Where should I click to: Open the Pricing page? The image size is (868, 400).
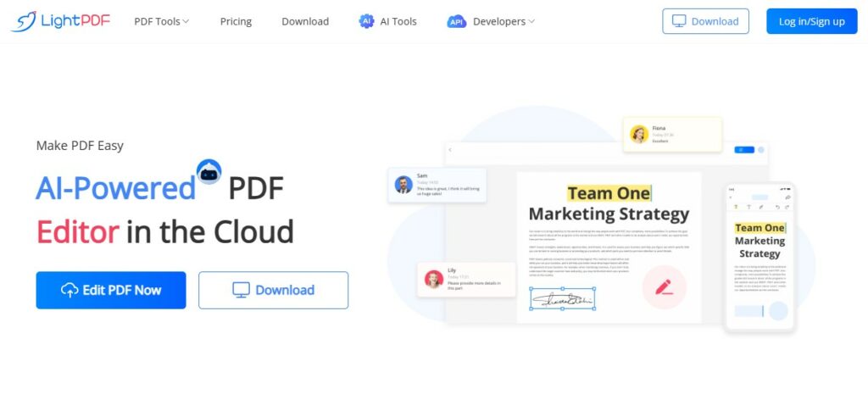pyautogui.click(x=236, y=21)
